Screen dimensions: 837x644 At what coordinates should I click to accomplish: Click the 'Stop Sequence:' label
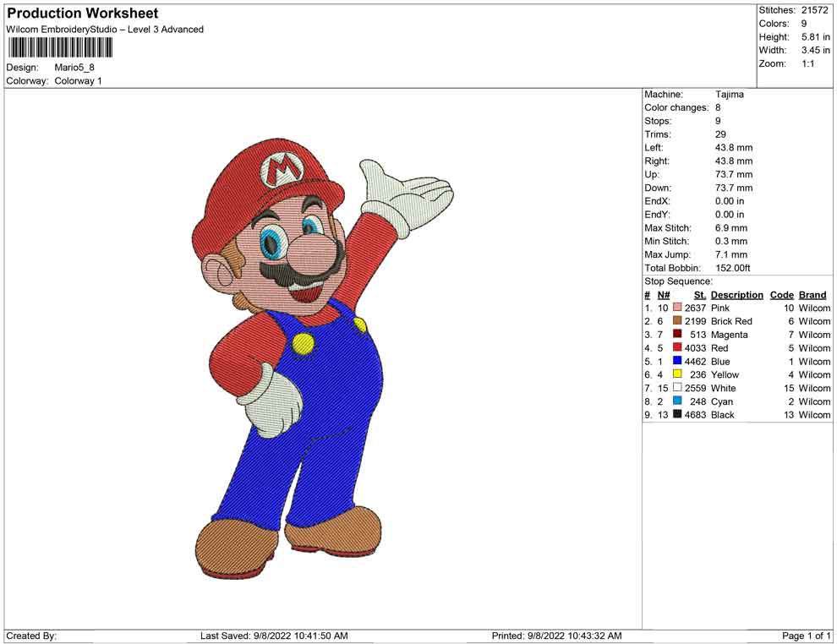click(678, 281)
